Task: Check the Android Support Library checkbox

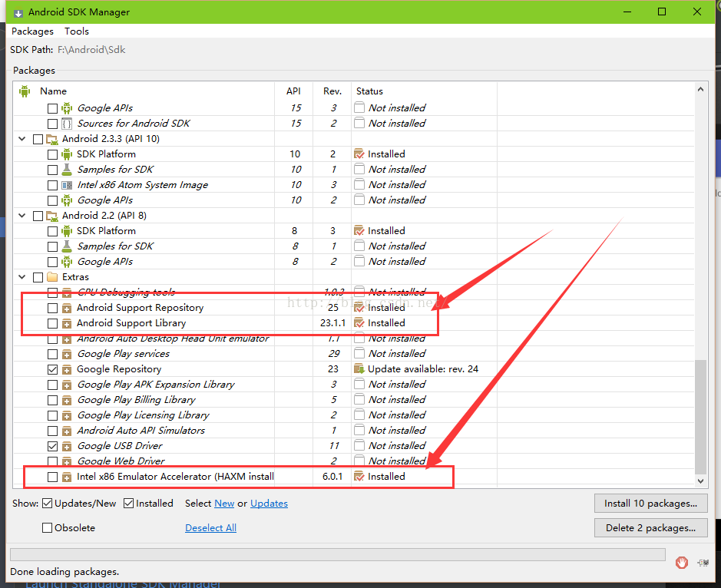Action: (52, 323)
